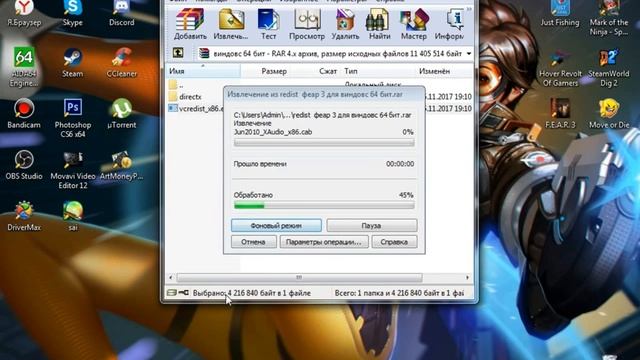Click the 'Jun2010_XAudio_x86.cab' file name text
Viewport: 640px width, 360px height.
pos(273,132)
